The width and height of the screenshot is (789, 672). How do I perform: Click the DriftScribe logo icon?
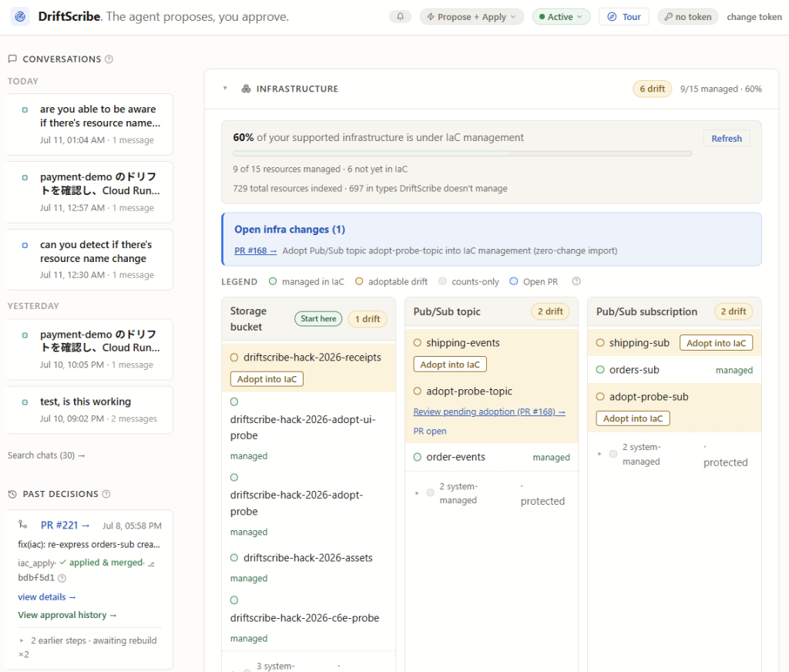pyautogui.click(x=20, y=17)
